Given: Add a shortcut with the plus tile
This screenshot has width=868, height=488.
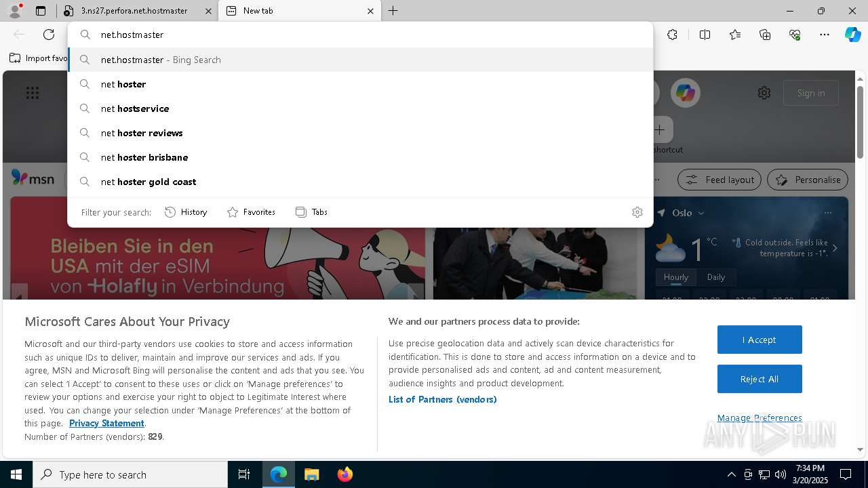Looking at the screenshot, I should click(x=659, y=129).
